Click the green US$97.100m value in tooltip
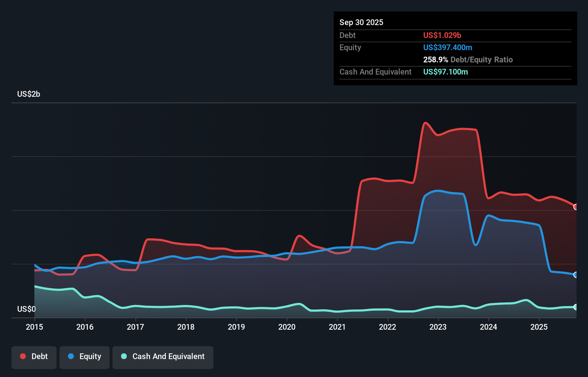 click(445, 72)
